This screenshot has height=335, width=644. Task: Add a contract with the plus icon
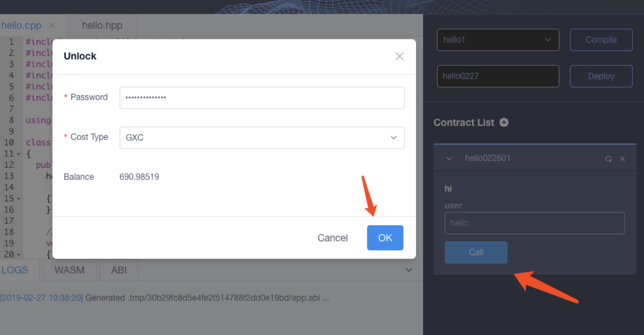click(504, 122)
